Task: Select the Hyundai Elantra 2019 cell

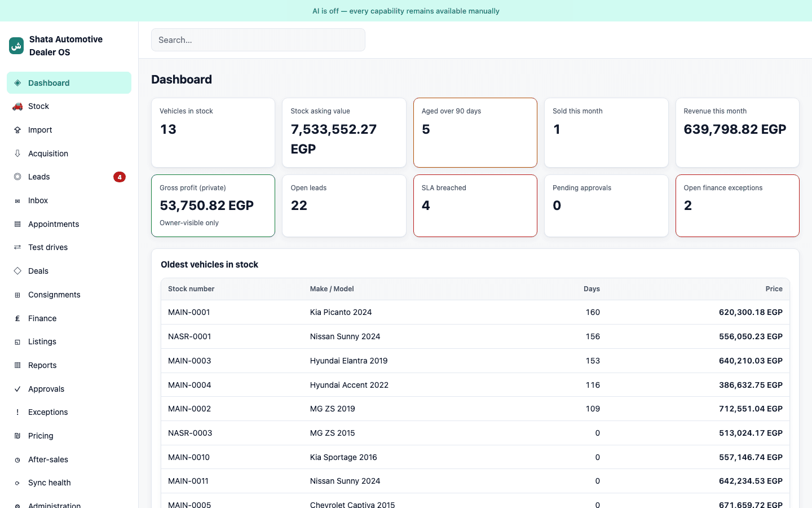Action: click(349, 361)
